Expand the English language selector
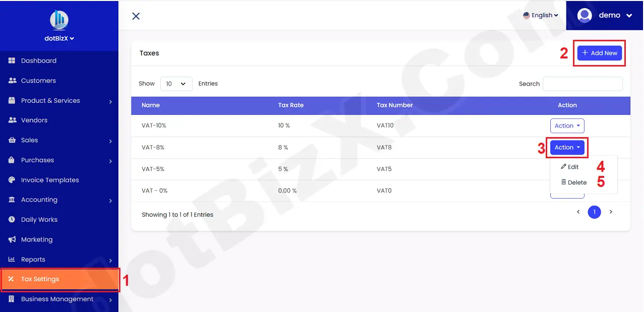This screenshot has height=312, width=644. coord(540,15)
